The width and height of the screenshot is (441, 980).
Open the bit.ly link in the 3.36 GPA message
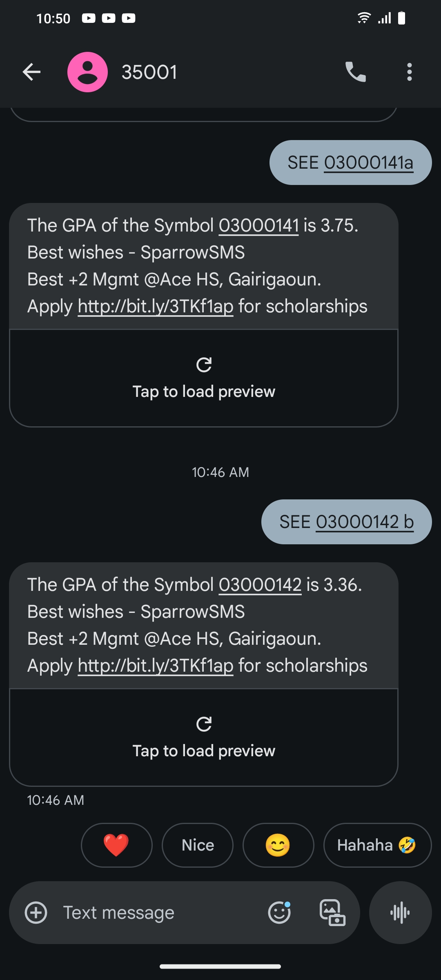tap(156, 666)
